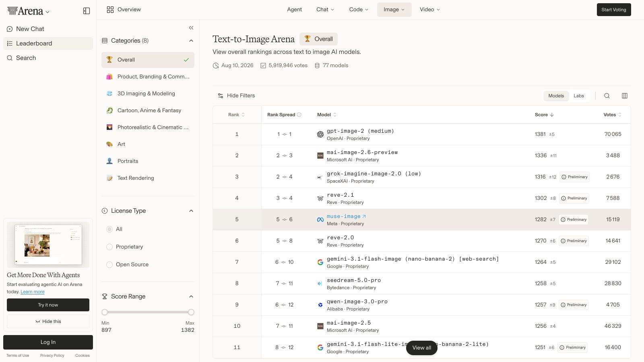Click the Hide this button
Screen dimensions: 644x362
[x=48, y=321]
